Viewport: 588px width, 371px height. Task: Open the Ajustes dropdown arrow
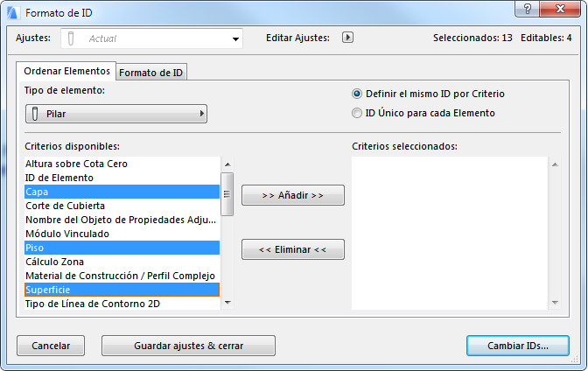pyautogui.click(x=235, y=38)
